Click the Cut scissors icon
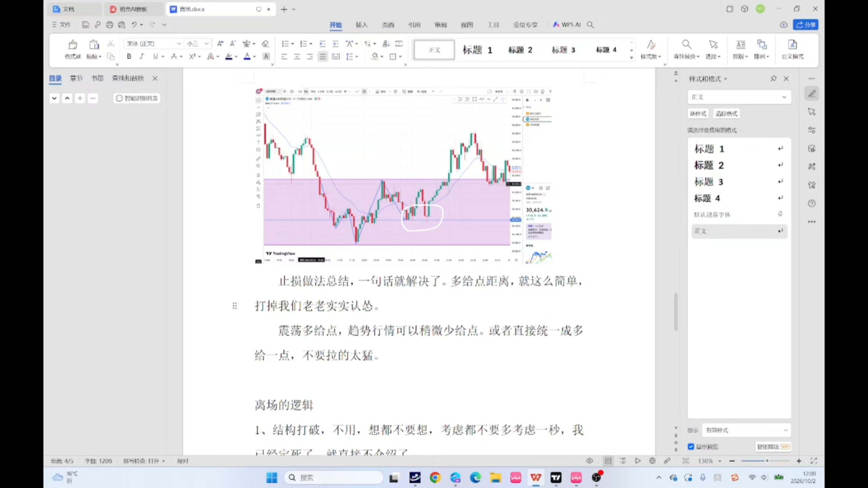This screenshot has height=488, width=868. 111,44
